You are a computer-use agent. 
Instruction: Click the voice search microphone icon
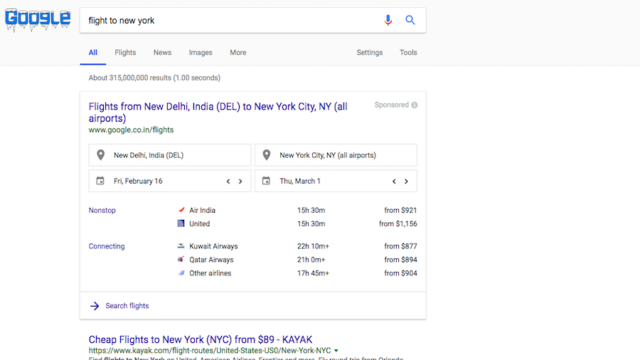(x=388, y=20)
